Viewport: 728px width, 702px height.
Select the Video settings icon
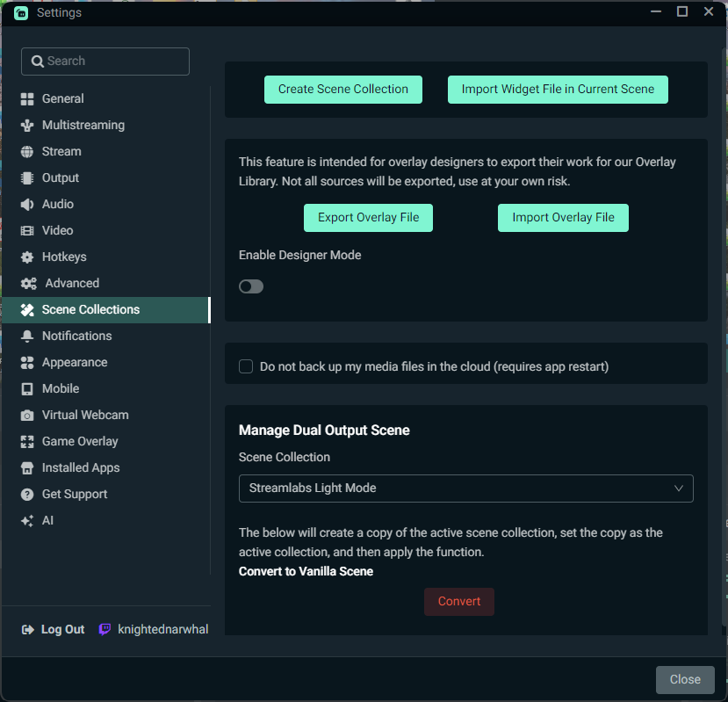pos(28,230)
